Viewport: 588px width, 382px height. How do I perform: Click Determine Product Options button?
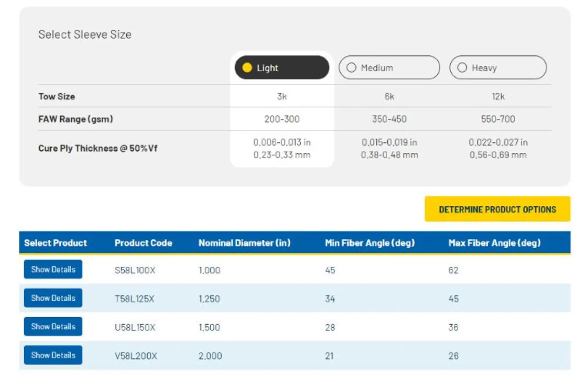coord(498,209)
